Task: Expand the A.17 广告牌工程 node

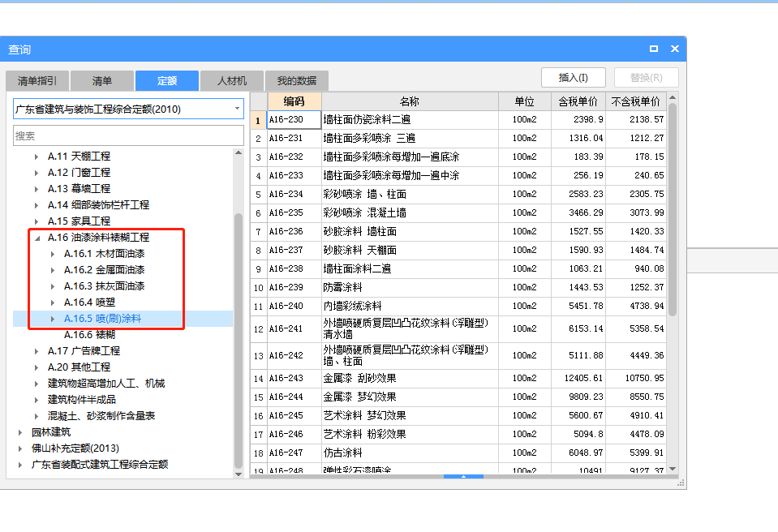Action: 37,351
